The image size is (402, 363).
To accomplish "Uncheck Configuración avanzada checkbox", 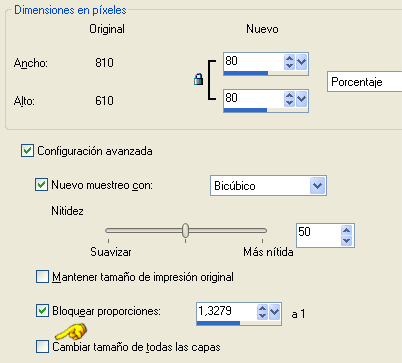I will tap(27, 151).
